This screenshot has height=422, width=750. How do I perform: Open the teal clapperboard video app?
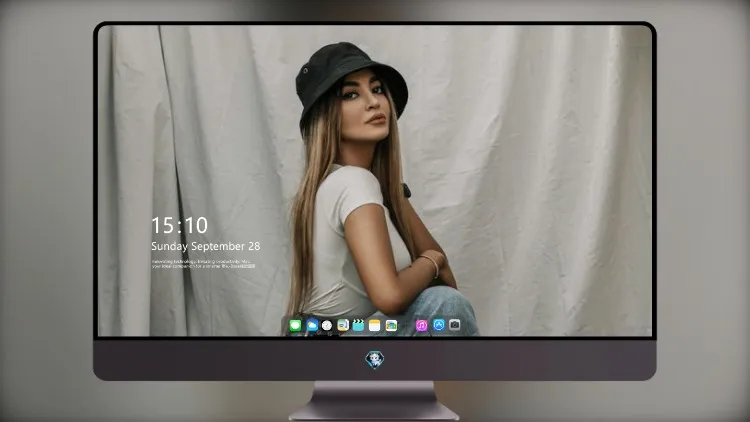pos(358,326)
